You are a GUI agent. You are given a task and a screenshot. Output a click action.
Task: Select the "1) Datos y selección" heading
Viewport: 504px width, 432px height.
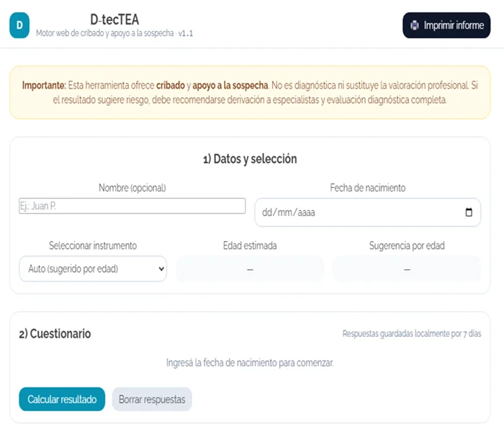pos(250,159)
